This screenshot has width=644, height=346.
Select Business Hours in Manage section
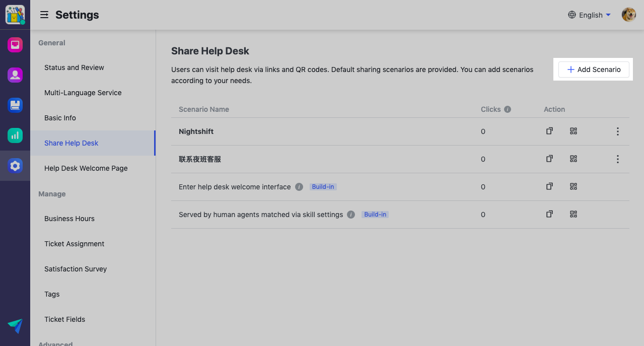(x=69, y=219)
